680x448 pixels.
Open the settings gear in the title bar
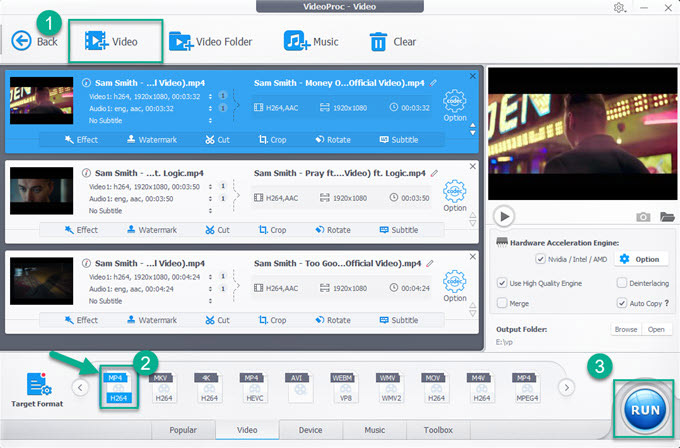point(619,8)
